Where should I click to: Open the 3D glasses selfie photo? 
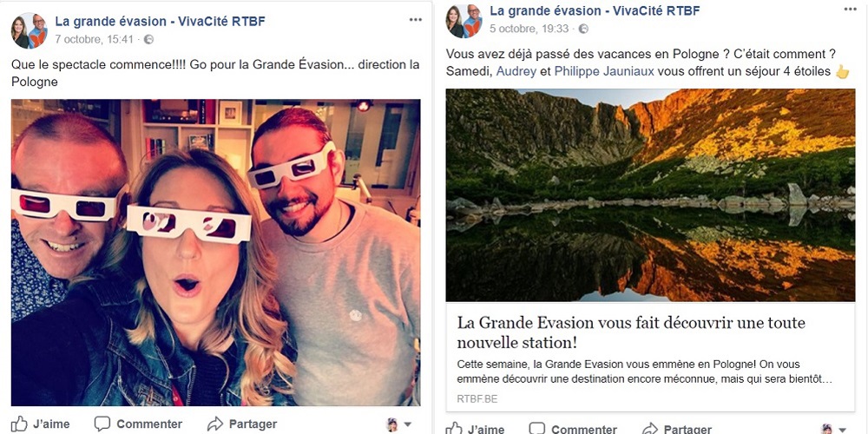tap(216, 253)
